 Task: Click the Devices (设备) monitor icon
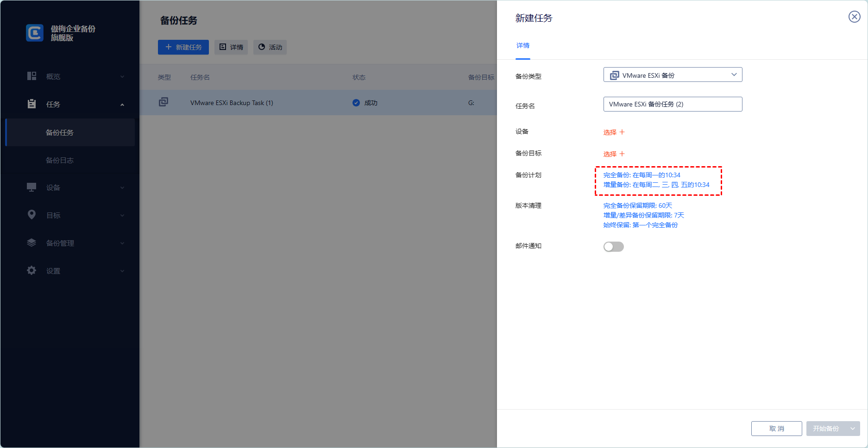31,187
